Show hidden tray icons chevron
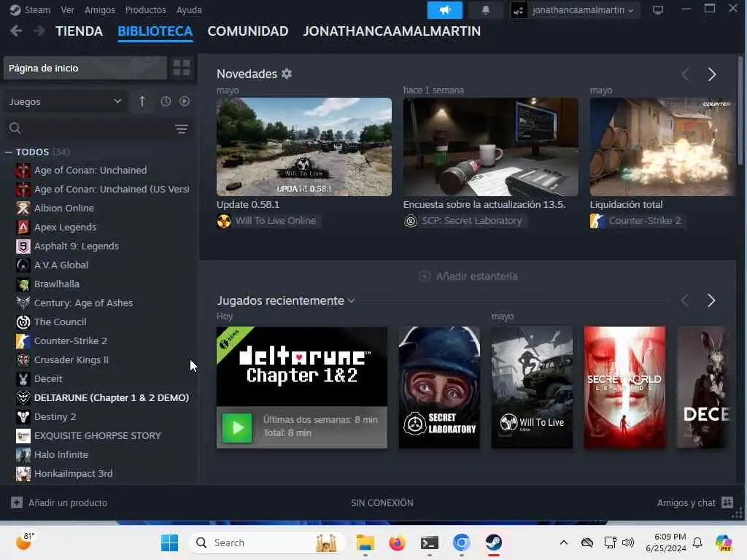The image size is (747, 560). coord(564,542)
